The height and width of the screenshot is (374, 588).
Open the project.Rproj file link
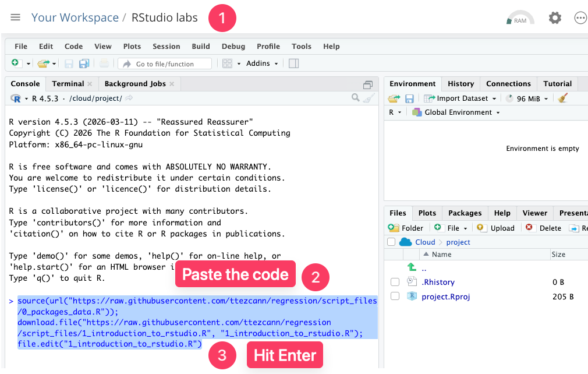point(445,297)
